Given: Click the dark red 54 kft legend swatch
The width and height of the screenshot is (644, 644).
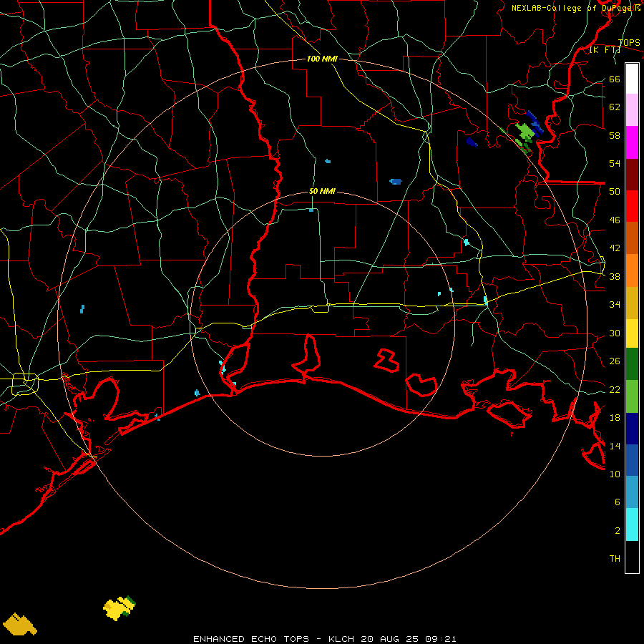Looking at the screenshot, I should point(632,175).
